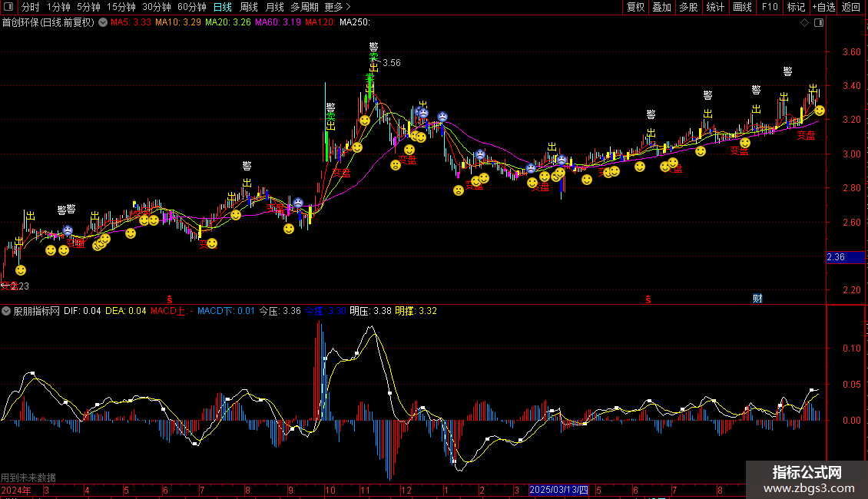
Task: Click the smiley icon at the far right by 3.20
Action: pyautogui.click(x=820, y=111)
